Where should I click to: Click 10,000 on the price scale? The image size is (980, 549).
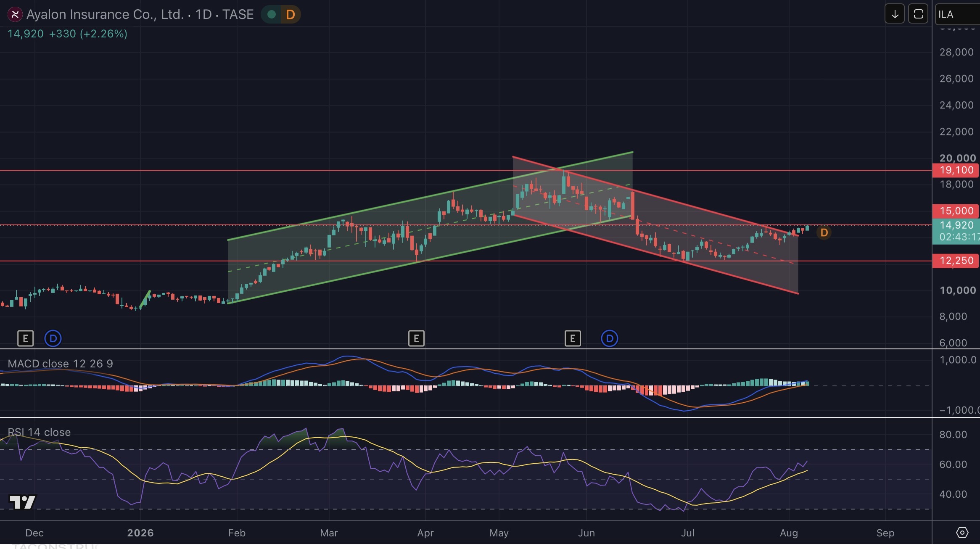[x=958, y=290]
